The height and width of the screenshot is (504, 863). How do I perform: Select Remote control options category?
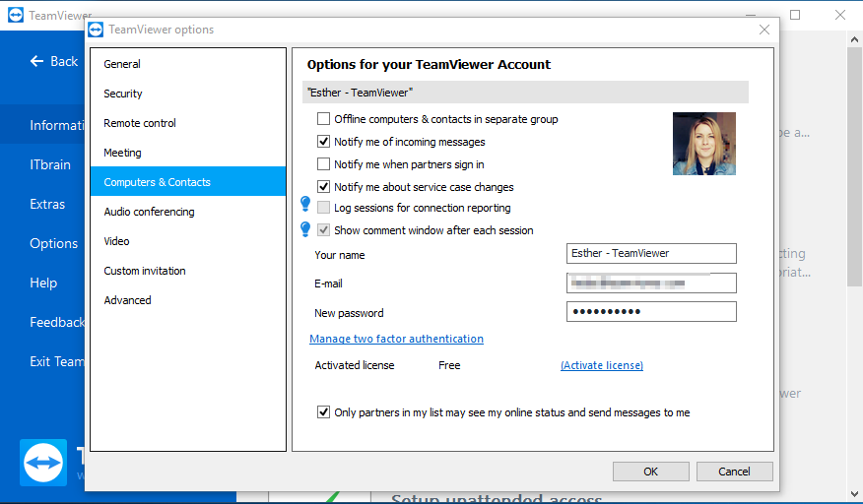[188, 123]
